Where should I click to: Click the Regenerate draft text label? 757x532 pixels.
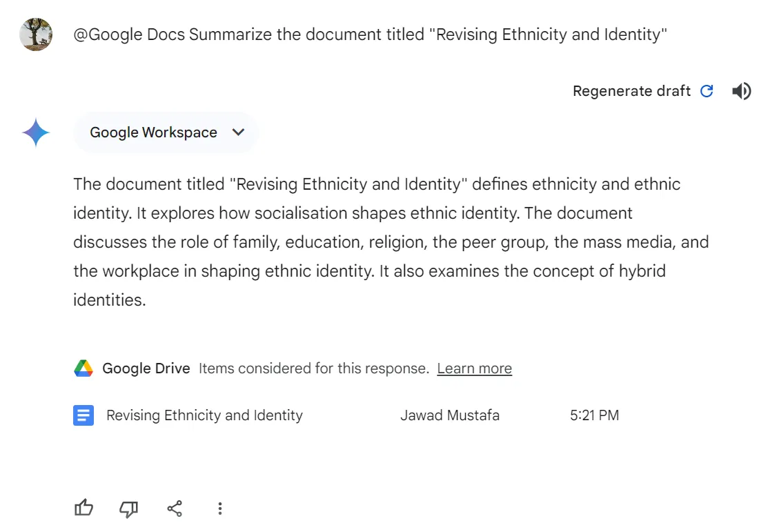pyautogui.click(x=631, y=91)
